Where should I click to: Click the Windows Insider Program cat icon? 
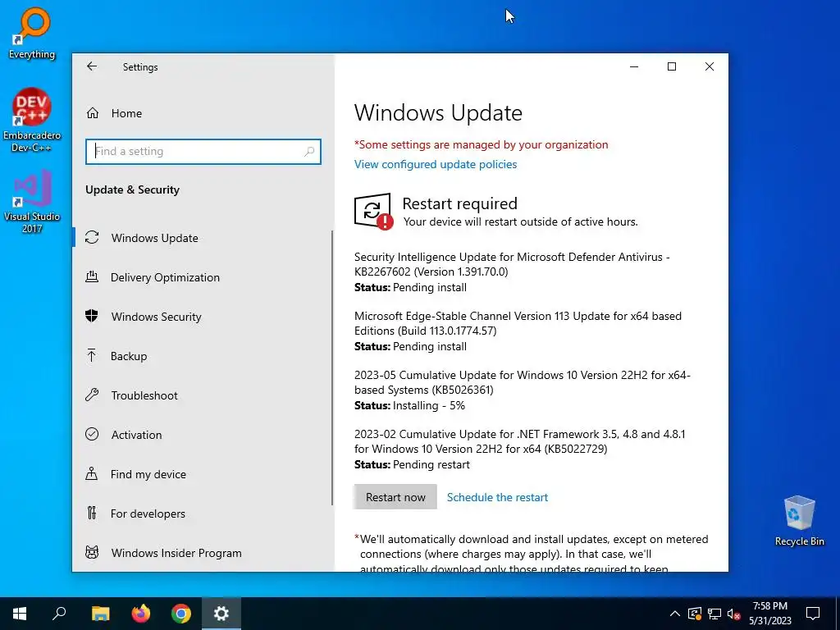click(92, 552)
